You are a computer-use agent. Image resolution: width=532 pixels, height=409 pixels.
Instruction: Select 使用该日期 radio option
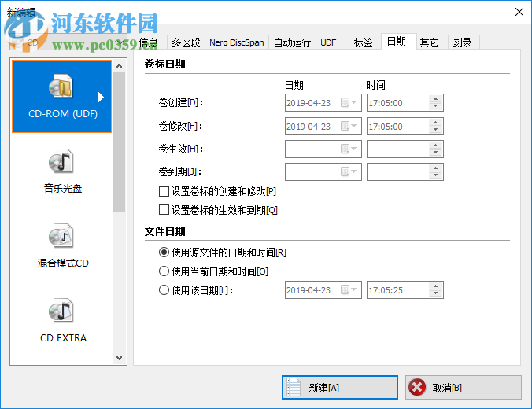[164, 290]
